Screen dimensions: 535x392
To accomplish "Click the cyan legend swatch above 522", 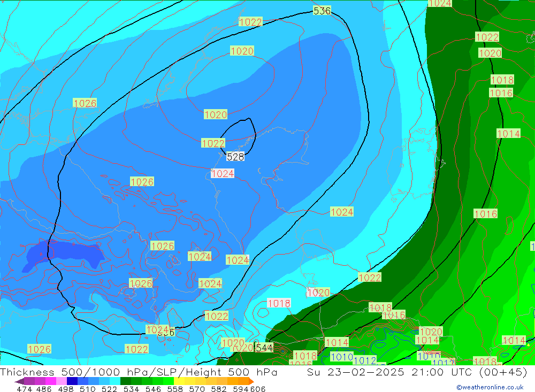I will [115, 381].
